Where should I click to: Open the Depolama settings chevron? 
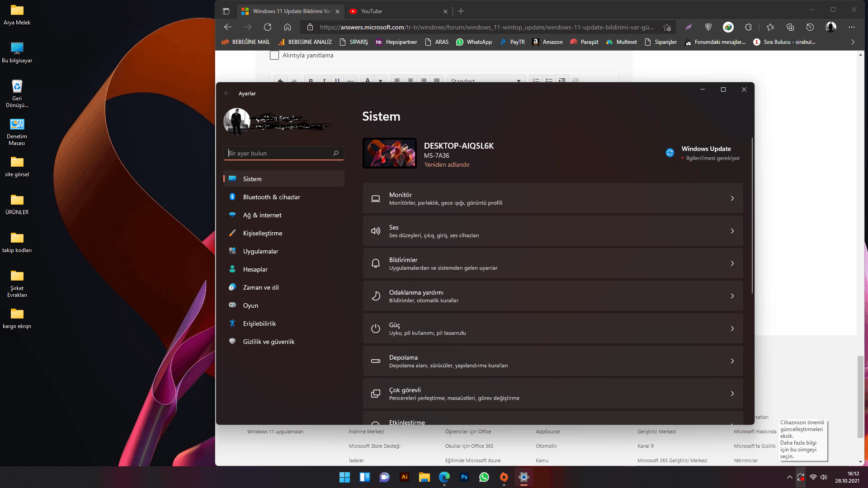tap(732, 361)
